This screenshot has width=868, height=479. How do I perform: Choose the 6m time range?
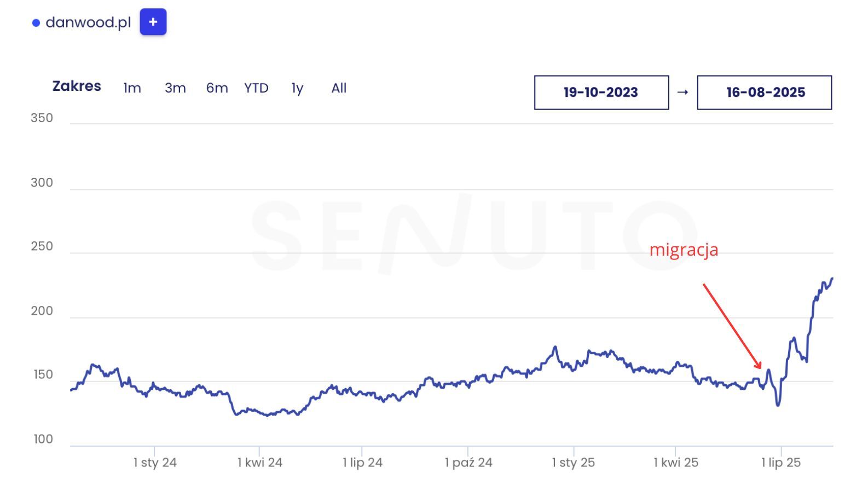pyautogui.click(x=217, y=88)
